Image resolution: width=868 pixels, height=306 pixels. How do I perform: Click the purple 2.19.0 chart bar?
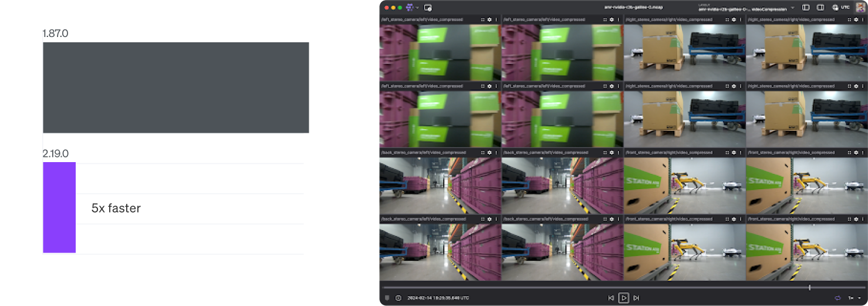(x=59, y=207)
